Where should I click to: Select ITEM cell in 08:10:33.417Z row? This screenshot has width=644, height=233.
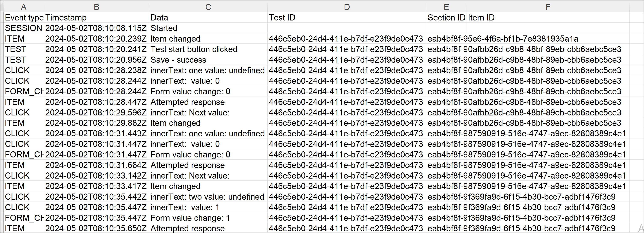tap(24, 186)
